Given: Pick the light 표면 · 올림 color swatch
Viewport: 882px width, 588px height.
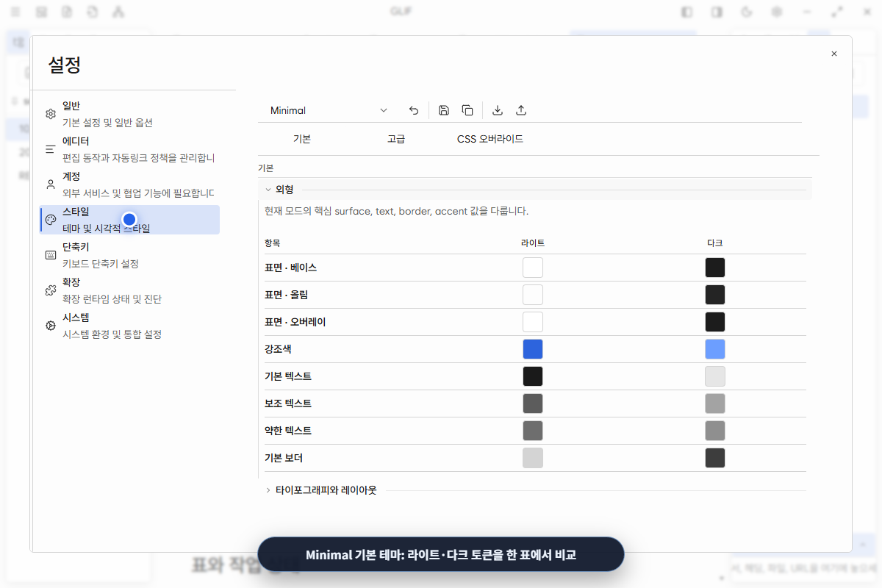Looking at the screenshot, I should [x=533, y=295].
